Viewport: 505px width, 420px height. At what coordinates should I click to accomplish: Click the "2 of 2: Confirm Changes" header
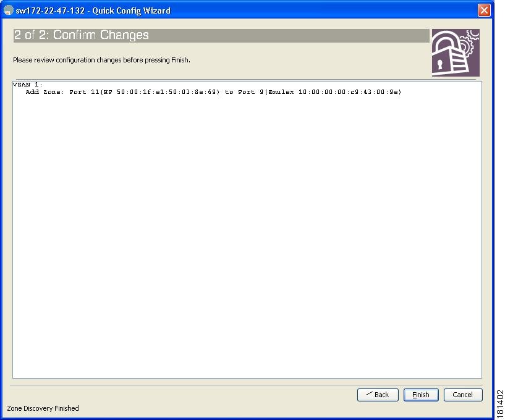point(82,35)
